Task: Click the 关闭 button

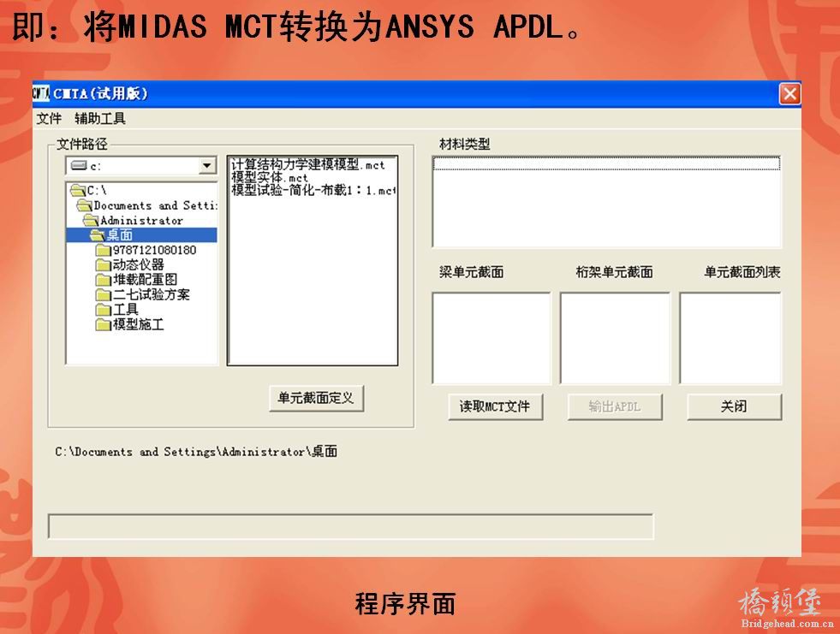Action: tap(734, 406)
